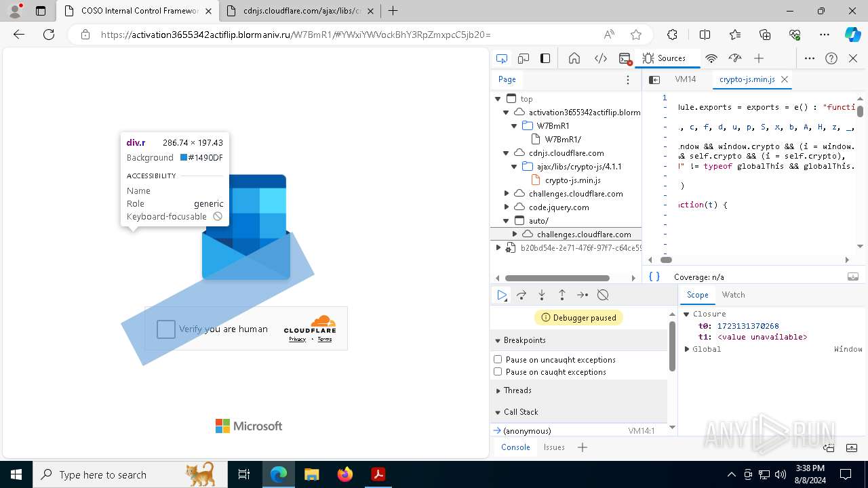Open crypto-js.min.js file in tree

(x=573, y=180)
